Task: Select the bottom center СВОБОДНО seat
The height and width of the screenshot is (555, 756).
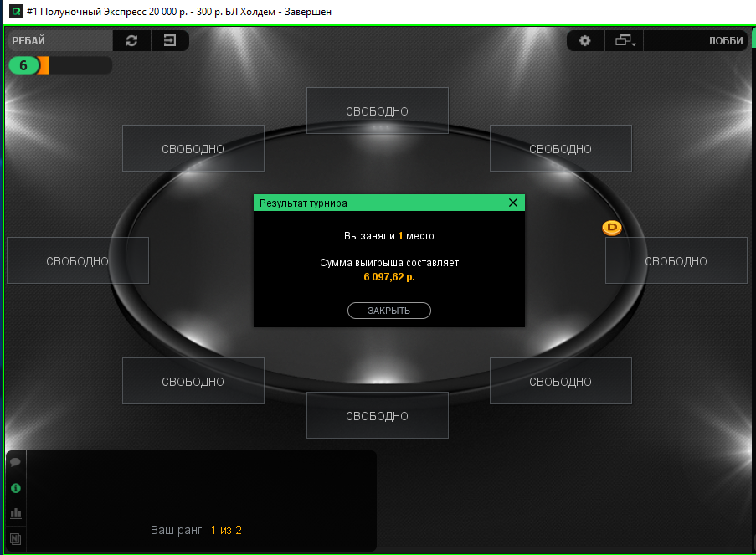Action: pos(378,415)
